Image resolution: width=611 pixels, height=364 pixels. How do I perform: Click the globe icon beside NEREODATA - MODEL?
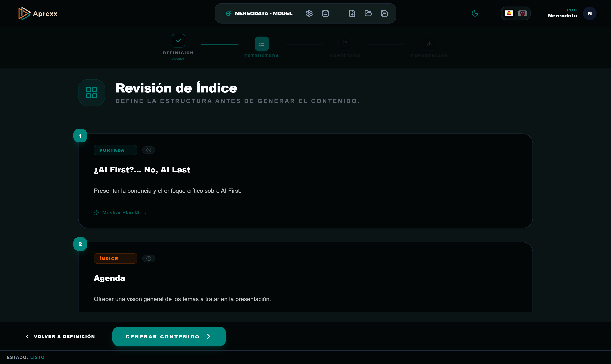click(229, 13)
